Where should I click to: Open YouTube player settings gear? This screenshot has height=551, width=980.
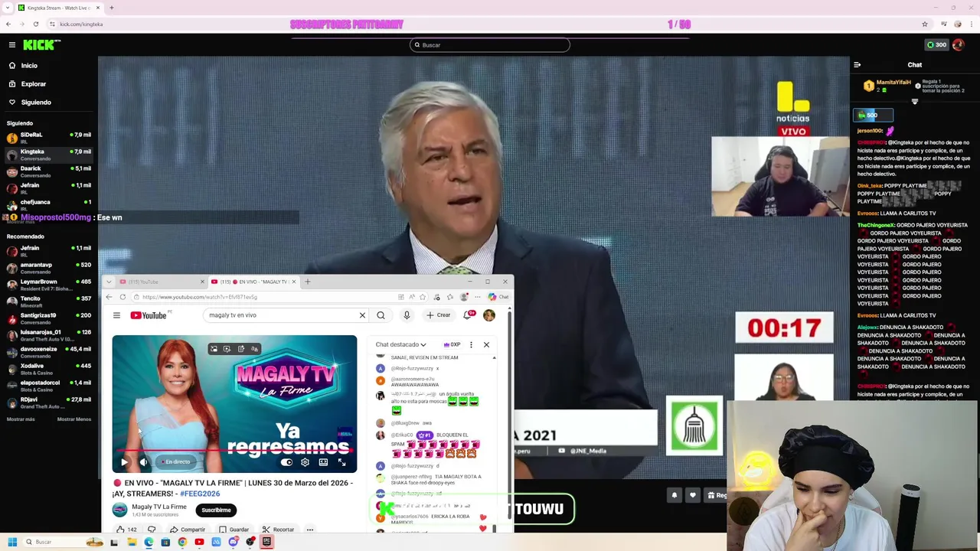click(x=305, y=462)
